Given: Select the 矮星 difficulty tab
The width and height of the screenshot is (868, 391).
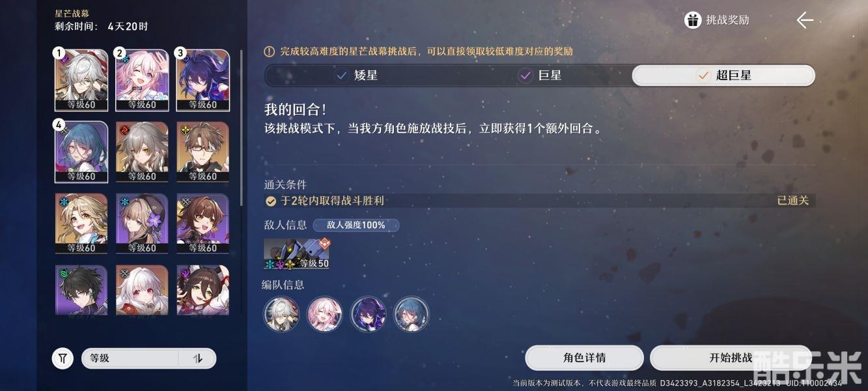Looking at the screenshot, I should click(x=357, y=76).
